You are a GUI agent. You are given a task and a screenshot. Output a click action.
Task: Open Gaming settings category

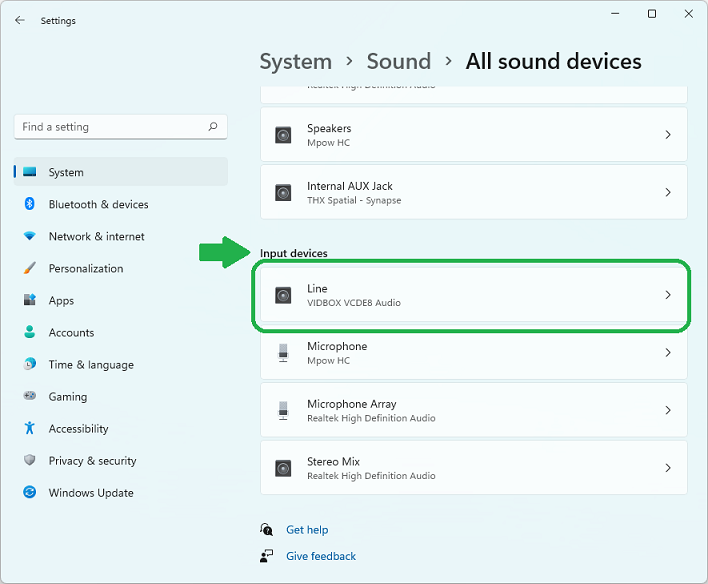pyautogui.click(x=121, y=396)
